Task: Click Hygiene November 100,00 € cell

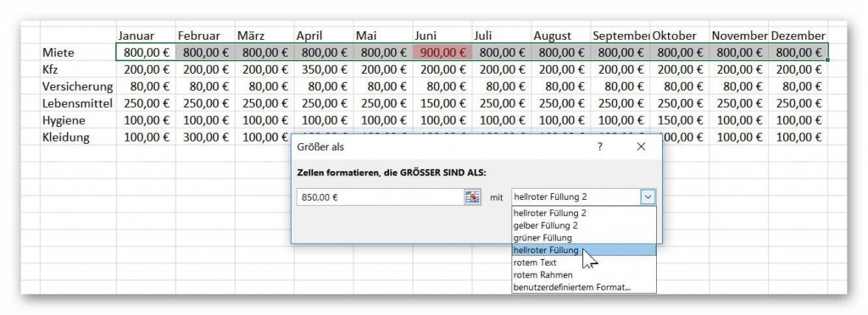Action: pos(738,120)
